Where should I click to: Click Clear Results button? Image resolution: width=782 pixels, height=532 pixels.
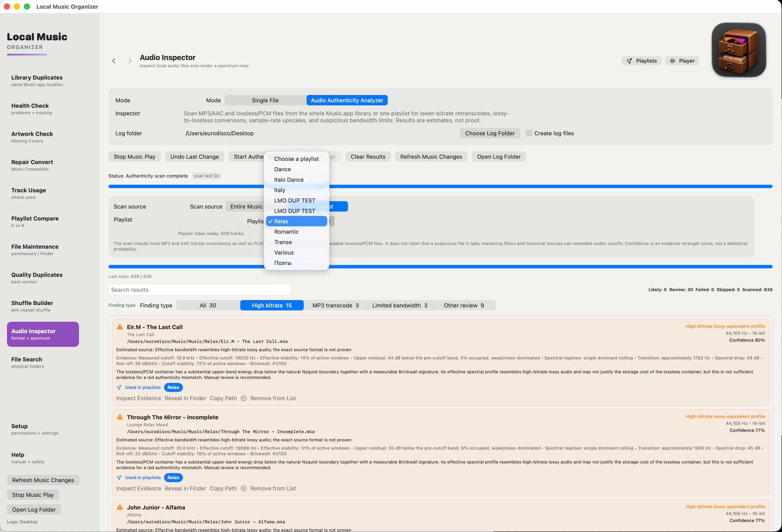click(368, 157)
